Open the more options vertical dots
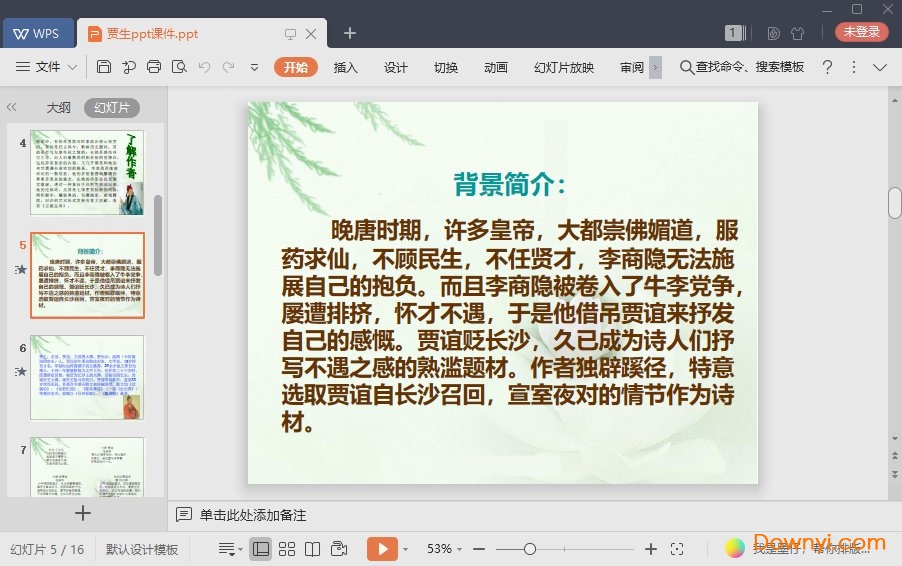902x566 pixels. pos(854,67)
